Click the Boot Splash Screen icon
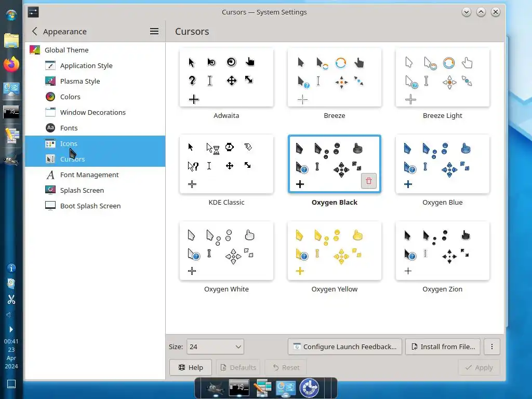The image size is (532, 399). coord(50,206)
